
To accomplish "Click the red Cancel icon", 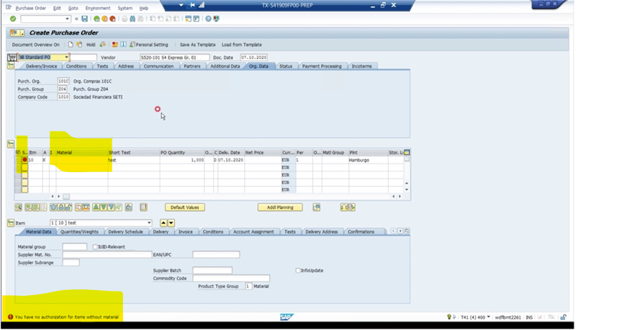I will click(112, 19).
